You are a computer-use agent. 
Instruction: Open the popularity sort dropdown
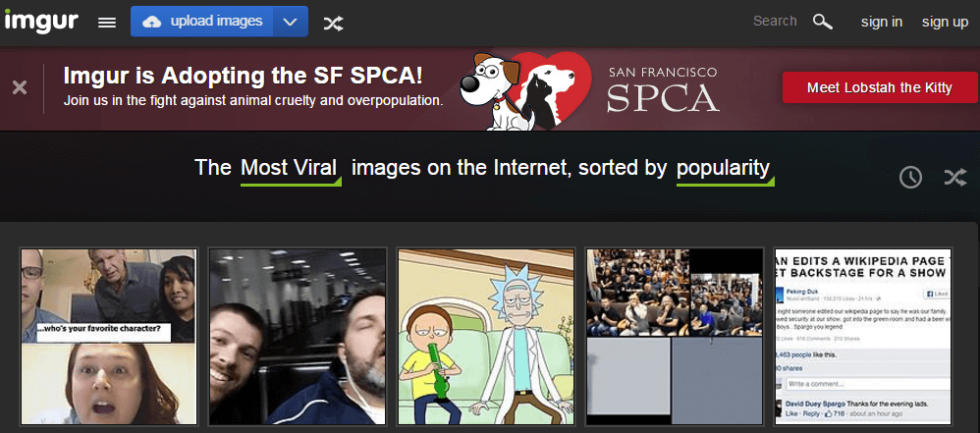pos(725,170)
